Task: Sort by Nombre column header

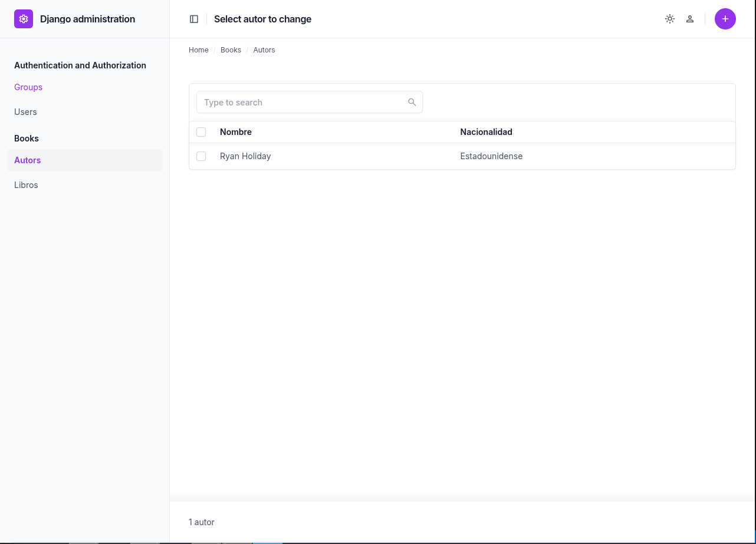Action: (236, 132)
